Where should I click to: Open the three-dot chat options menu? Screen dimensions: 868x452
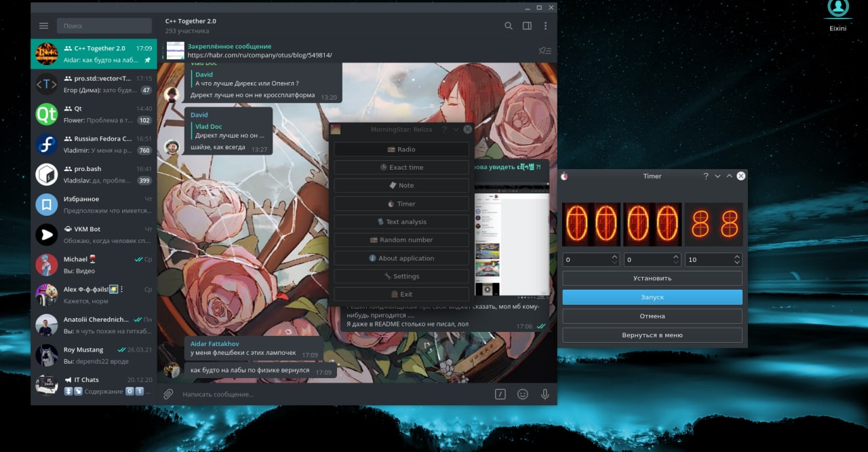[545, 26]
